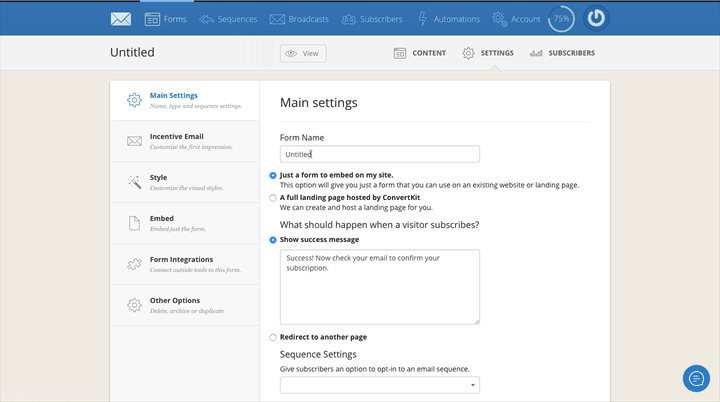Select 'Just a form to embed' radio
Image resolution: width=720 pixels, height=402 pixels.
click(273, 176)
